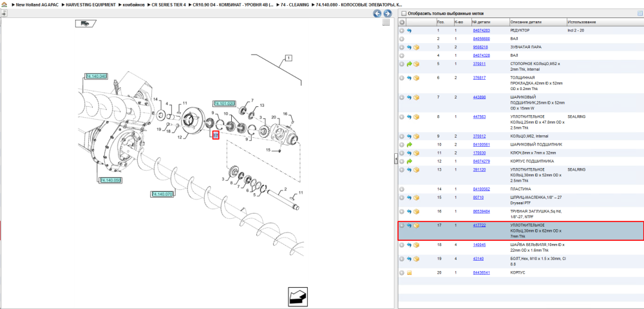644x309 pixels.
Task: Click the add-all plus icon in table header
Action: coord(402,22)
